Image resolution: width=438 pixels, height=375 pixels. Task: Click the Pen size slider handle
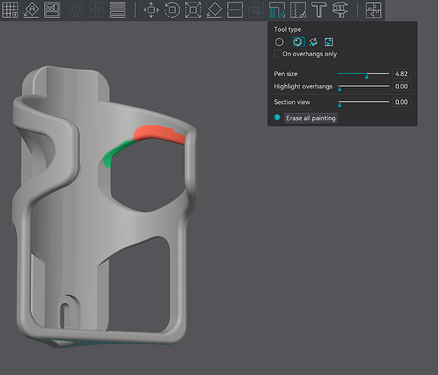pyautogui.click(x=367, y=76)
